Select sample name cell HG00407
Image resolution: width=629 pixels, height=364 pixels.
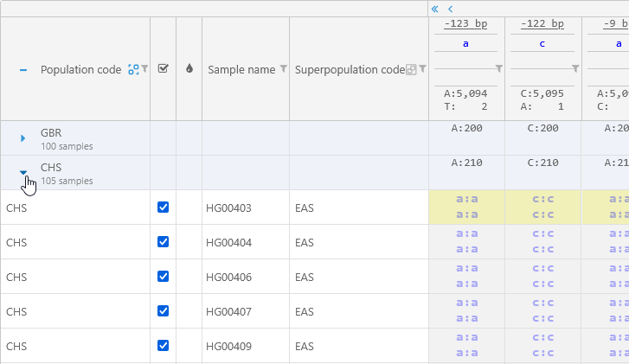[246, 311]
